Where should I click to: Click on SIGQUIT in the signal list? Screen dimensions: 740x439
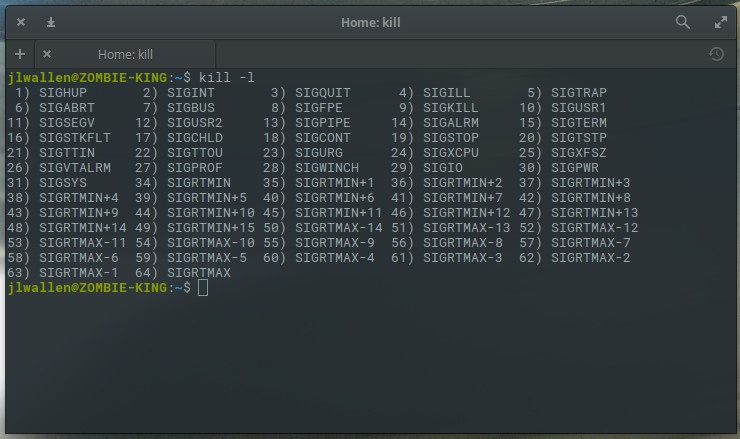[323, 93]
